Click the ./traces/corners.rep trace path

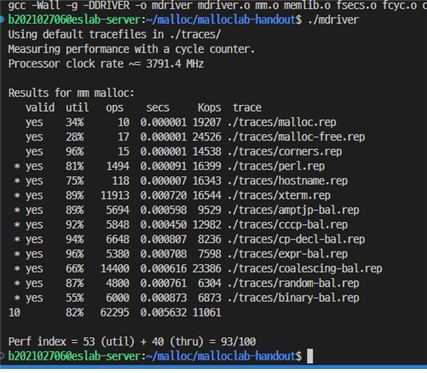click(285, 152)
